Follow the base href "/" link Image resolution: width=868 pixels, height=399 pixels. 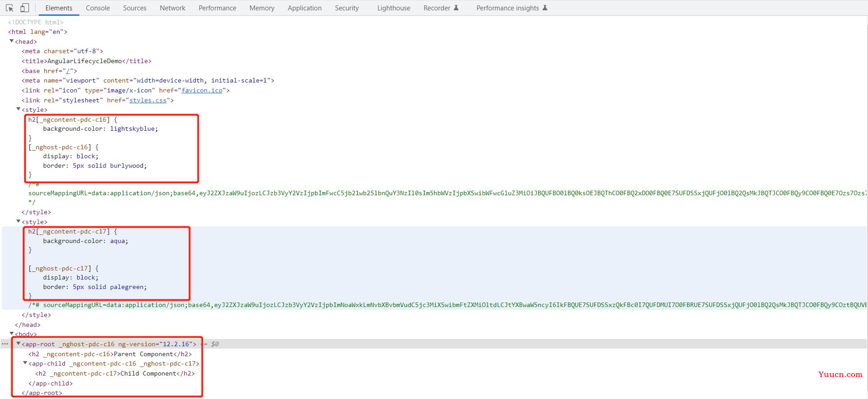pos(68,71)
